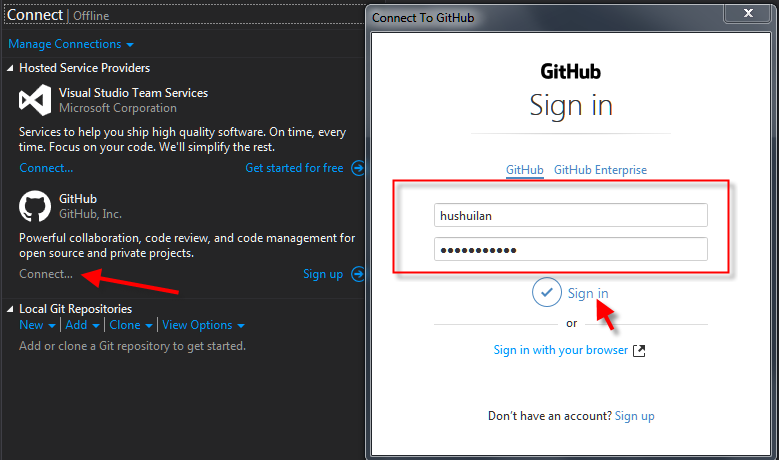
Task: Open the Clone dropdown menu
Action: 131,325
